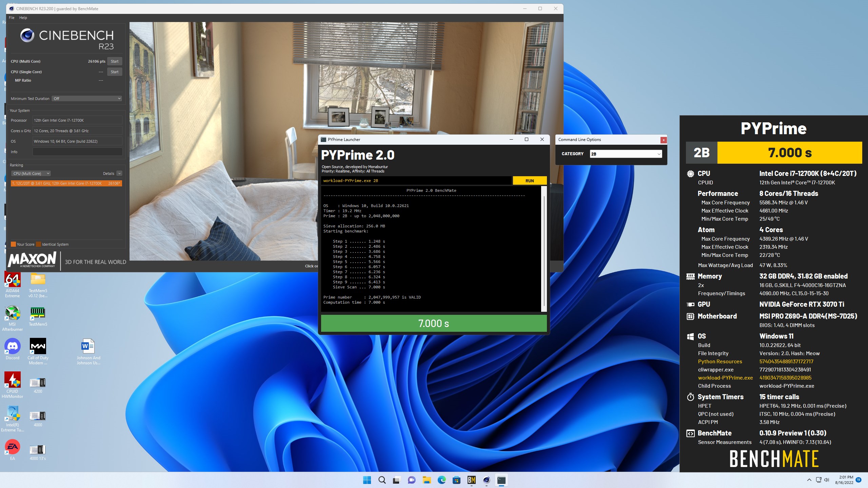
Task: Switch to BenchMate taskbar icon
Action: point(471,480)
